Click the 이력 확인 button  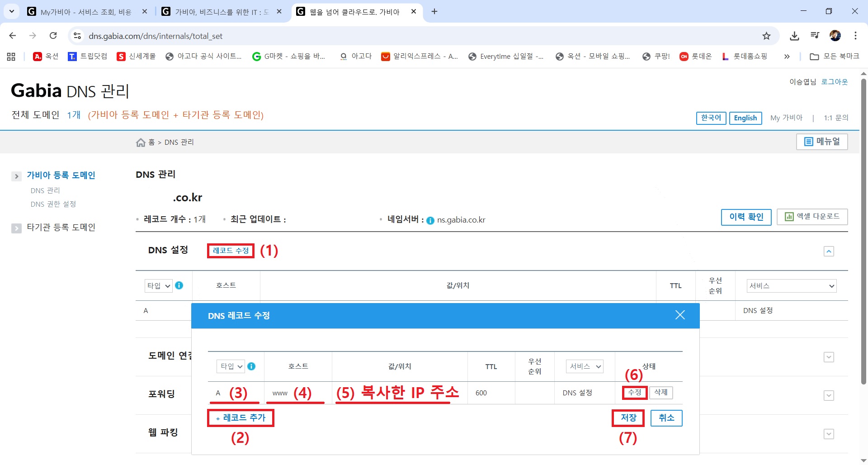[746, 217]
